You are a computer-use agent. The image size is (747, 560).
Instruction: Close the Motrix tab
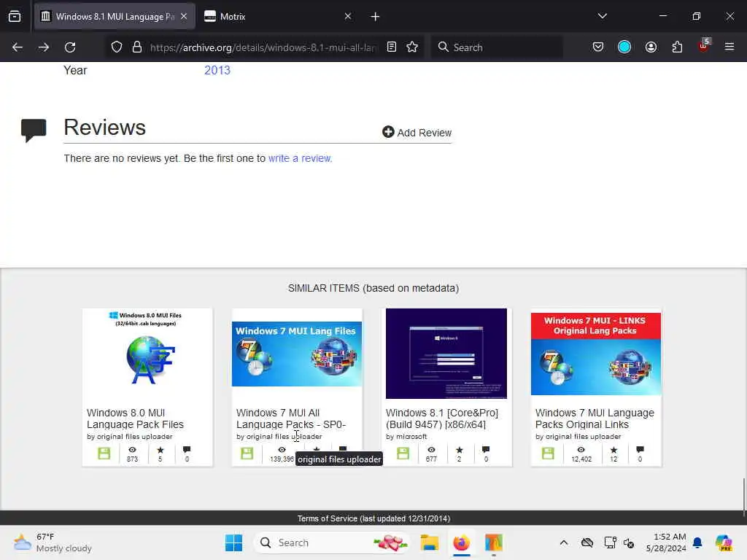(348, 17)
